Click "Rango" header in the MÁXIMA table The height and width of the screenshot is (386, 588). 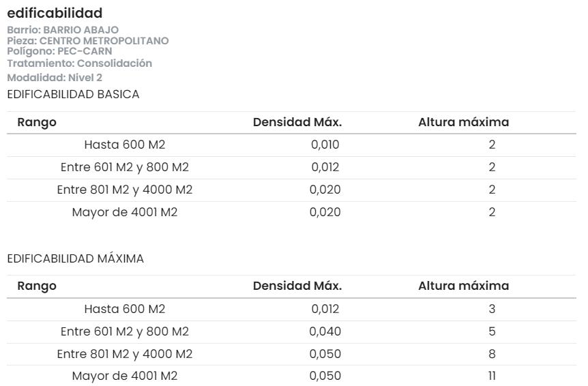pyautogui.click(x=37, y=286)
